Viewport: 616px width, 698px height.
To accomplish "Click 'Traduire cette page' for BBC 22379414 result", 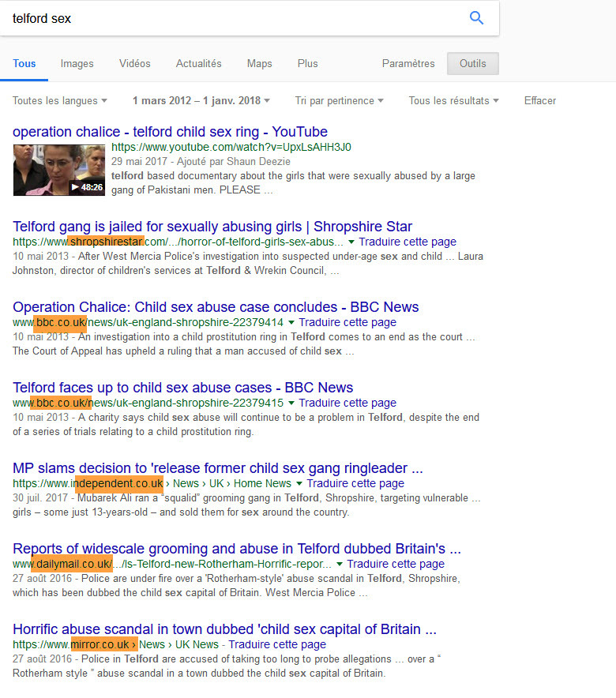I will coord(347,322).
